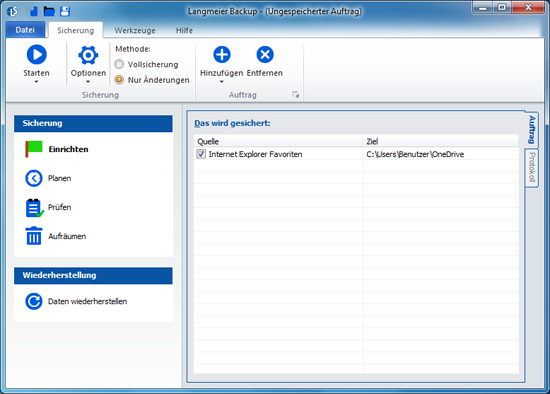The height and width of the screenshot is (394, 550).
Task: Select the Nur Änderungen radio button
Action: click(x=119, y=80)
